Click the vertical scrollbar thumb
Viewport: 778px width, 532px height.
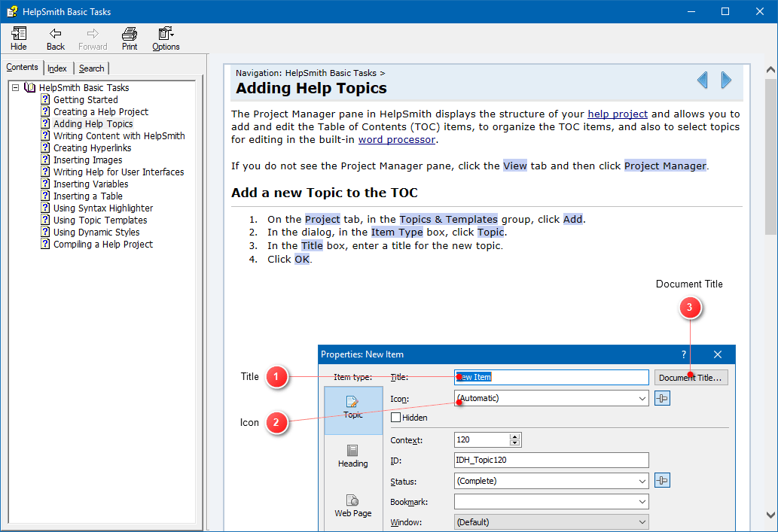(770, 157)
